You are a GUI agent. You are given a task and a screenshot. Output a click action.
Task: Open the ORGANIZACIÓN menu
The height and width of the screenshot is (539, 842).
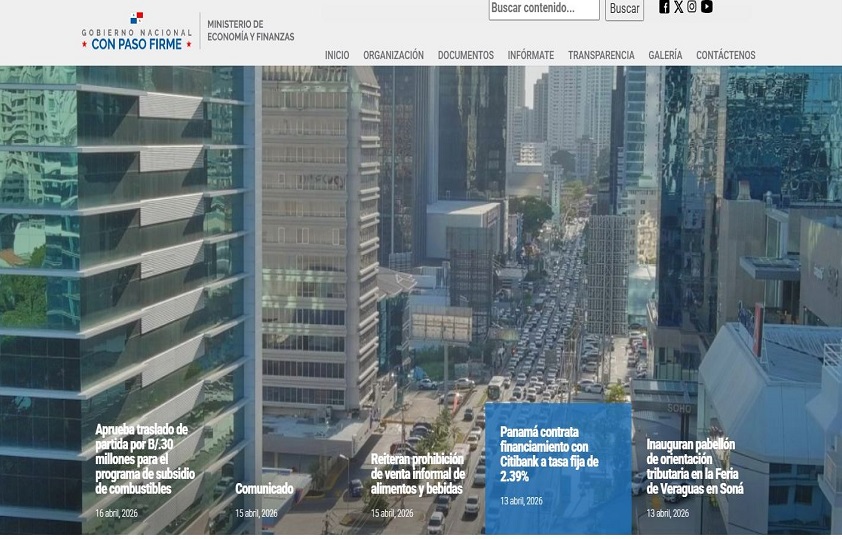pos(393,56)
